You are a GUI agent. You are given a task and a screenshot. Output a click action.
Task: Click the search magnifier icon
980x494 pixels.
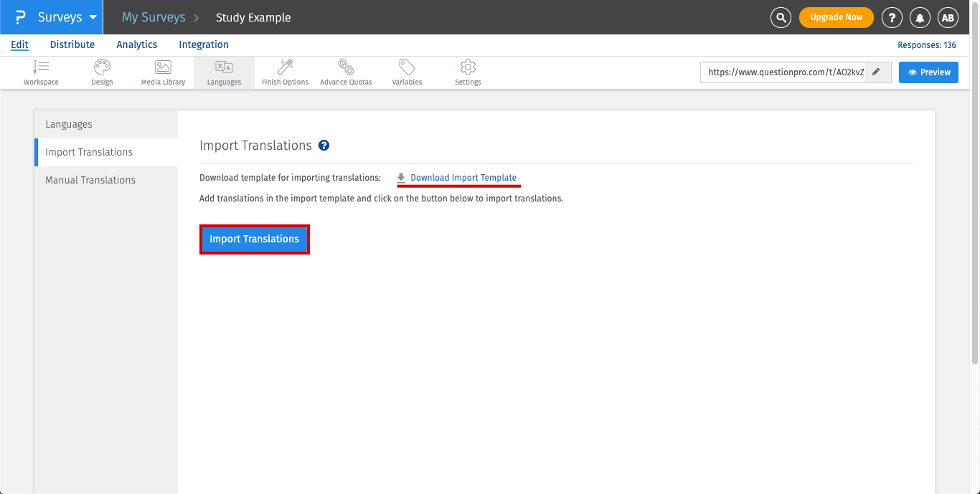(781, 17)
